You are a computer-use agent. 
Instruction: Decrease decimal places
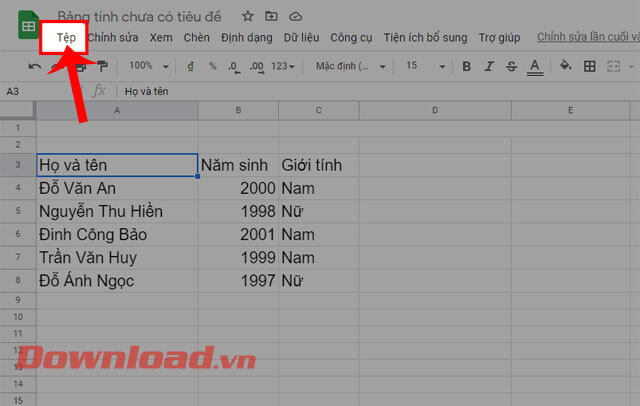tap(234, 67)
